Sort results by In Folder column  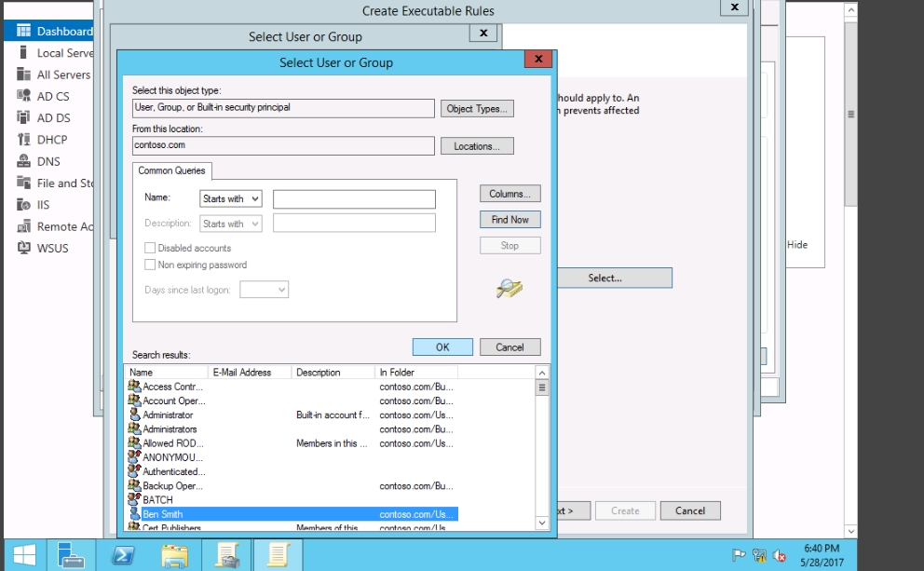pyautogui.click(x=416, y=373)
